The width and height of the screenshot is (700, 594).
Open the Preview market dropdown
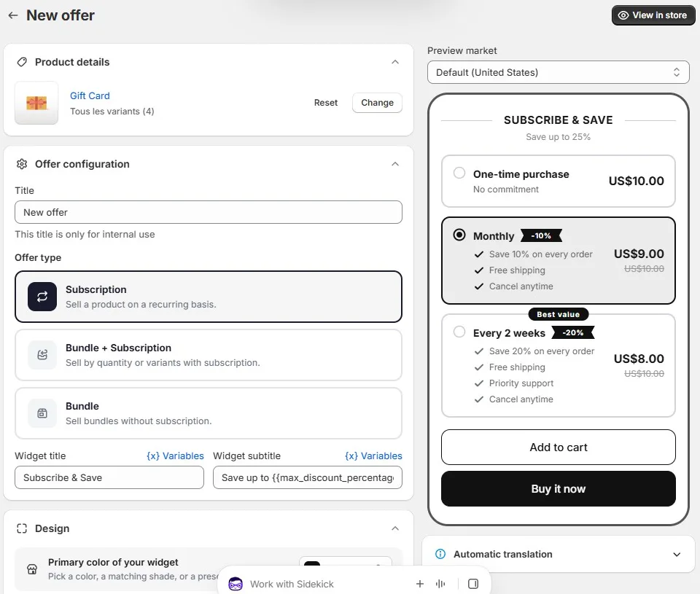558,72
